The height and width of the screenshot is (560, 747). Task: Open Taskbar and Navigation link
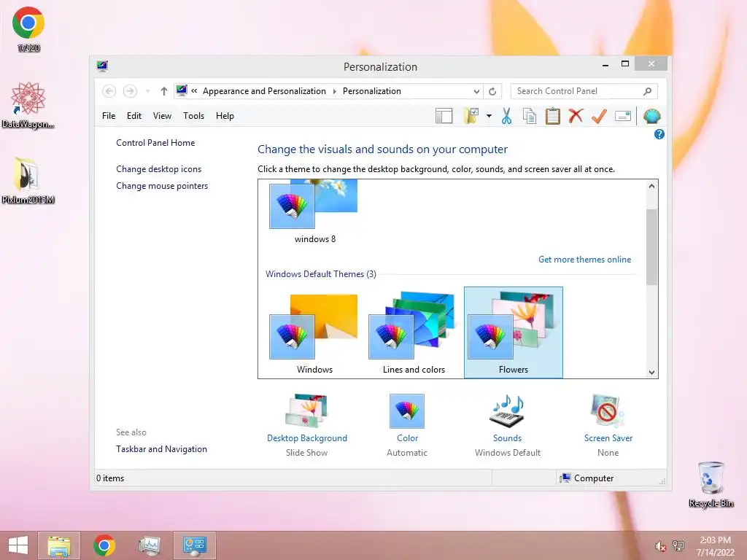(x=161, y=449)
